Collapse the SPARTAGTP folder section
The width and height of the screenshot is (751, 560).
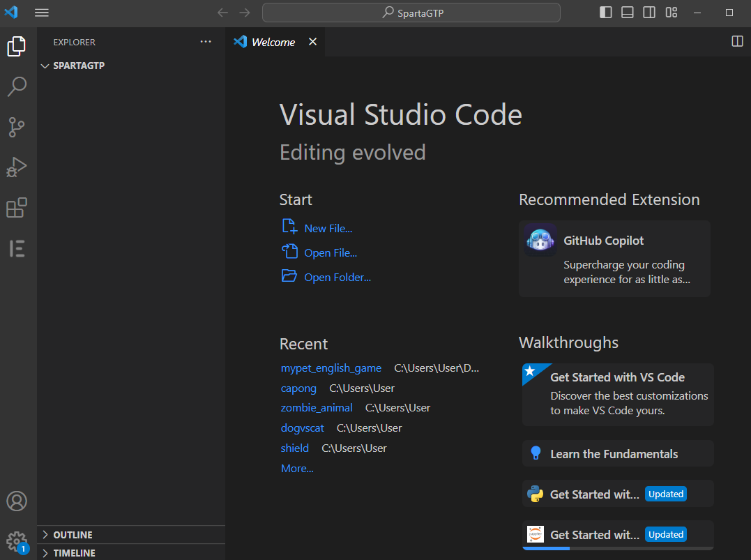point(131,66)
